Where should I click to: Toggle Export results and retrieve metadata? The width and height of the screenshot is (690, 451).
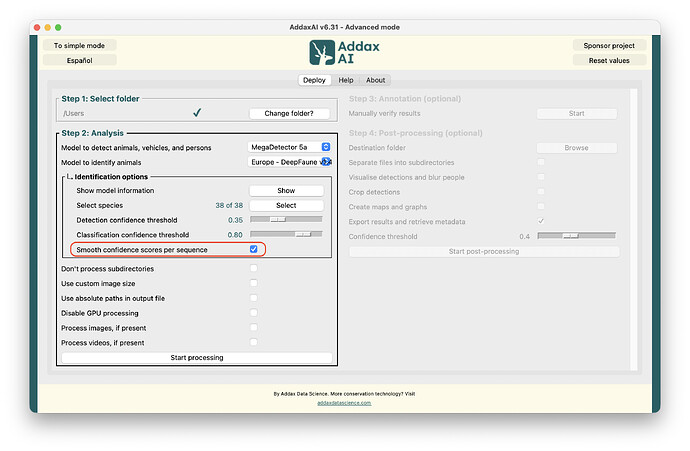click(x=541, y=221)
